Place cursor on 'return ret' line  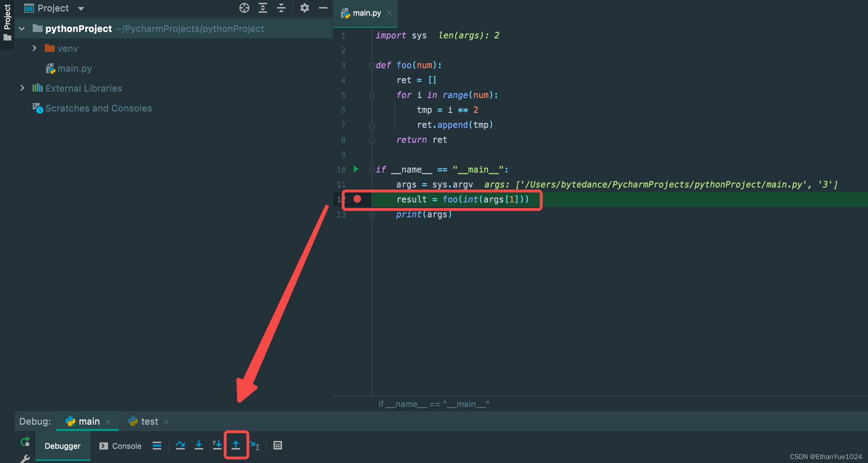coord(422,140)
